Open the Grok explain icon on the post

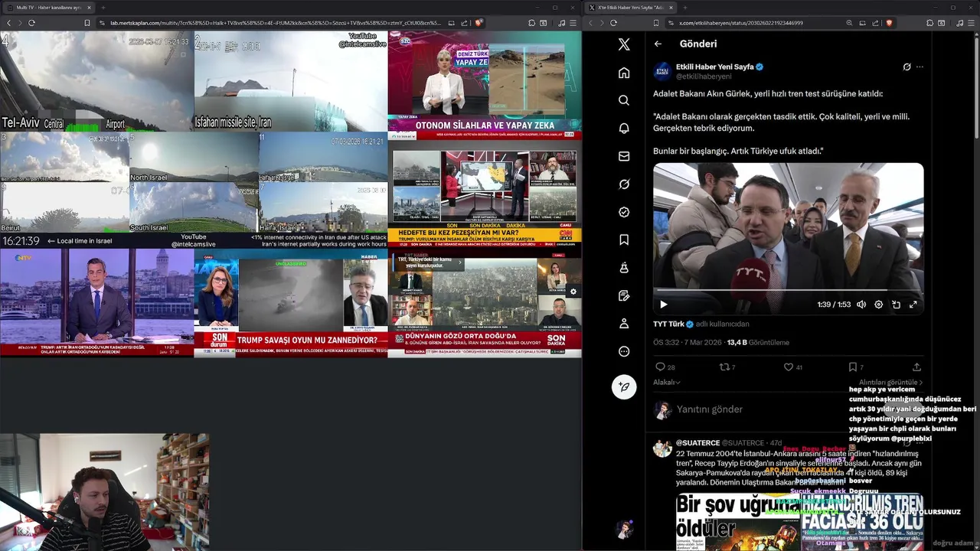[x=906, y=67]
